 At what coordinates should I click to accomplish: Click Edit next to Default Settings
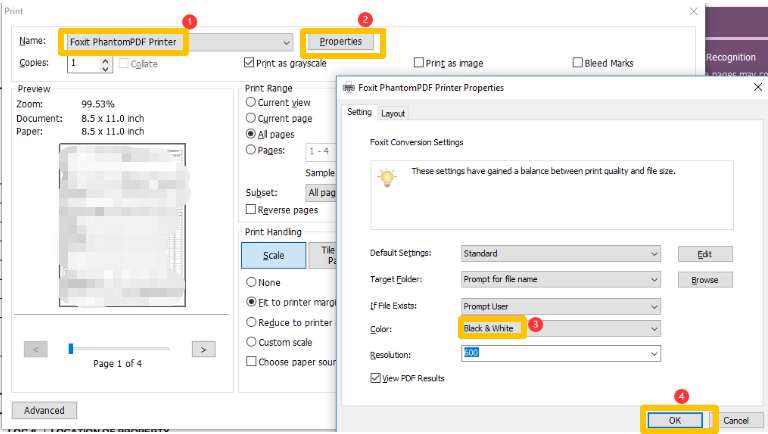pyautogui.click(x=705, y=254)
